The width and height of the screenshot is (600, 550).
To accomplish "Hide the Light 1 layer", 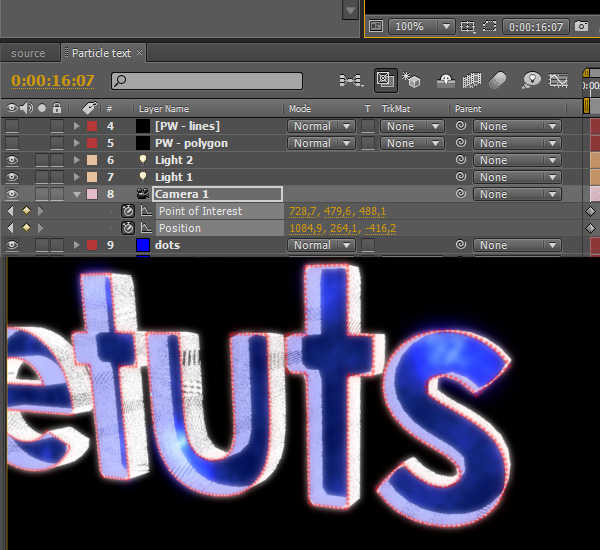I will point(12,177).
